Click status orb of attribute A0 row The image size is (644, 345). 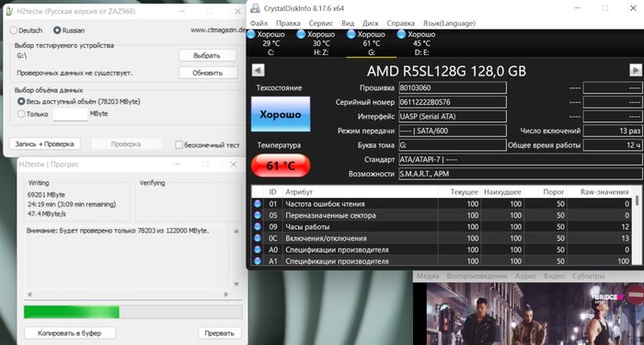258,249
